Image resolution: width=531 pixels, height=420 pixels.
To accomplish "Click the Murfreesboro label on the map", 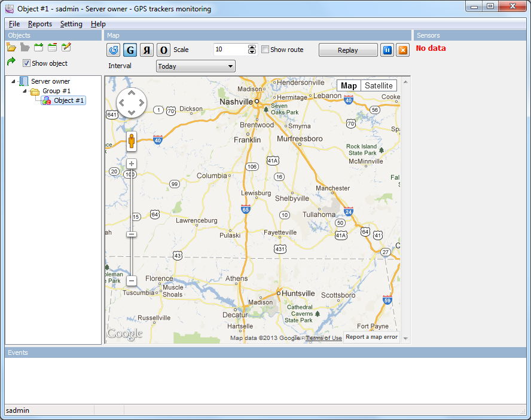I will (x=300, y=139).
